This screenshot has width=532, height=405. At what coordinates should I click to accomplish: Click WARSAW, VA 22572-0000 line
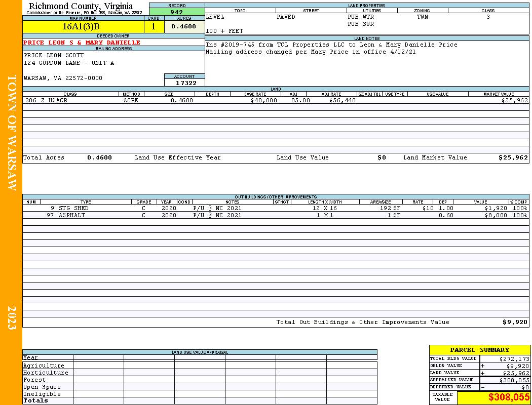[x=63, y=78]
